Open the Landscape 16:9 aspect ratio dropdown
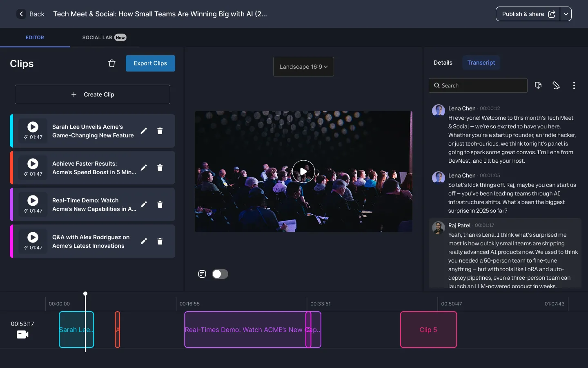The image size is (588, 368). 303,67
